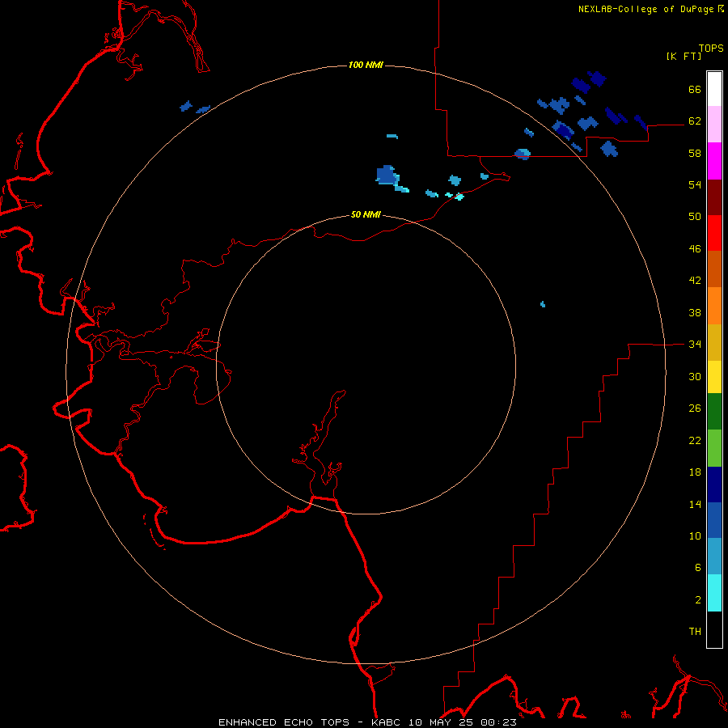Click the cyan echo on the river line
Viewport: 728px width, 728px height.
(x=459, y=197)
